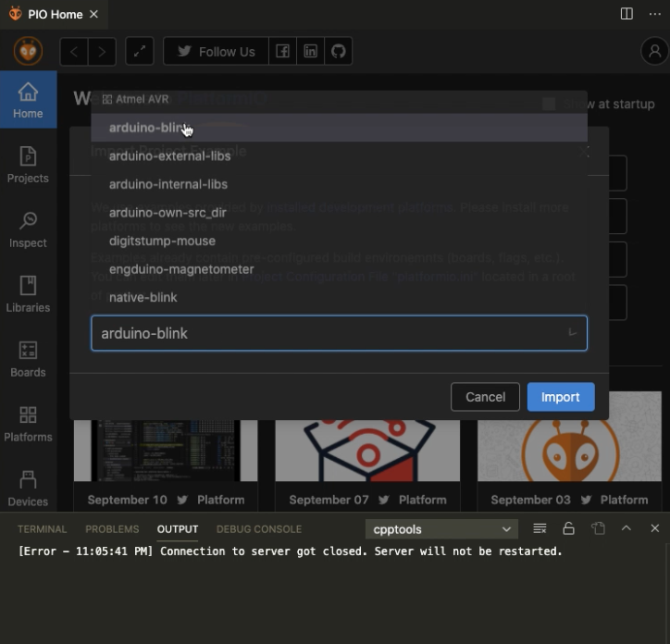670x644 pixels.
Task: Open the Platforms sidebar section
Action: coord(28,424)
